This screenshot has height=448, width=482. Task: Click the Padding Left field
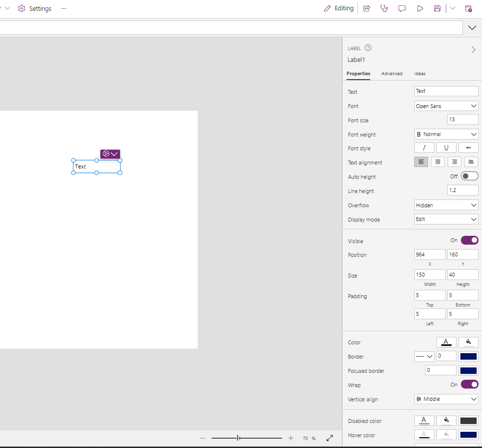point(429,314)
